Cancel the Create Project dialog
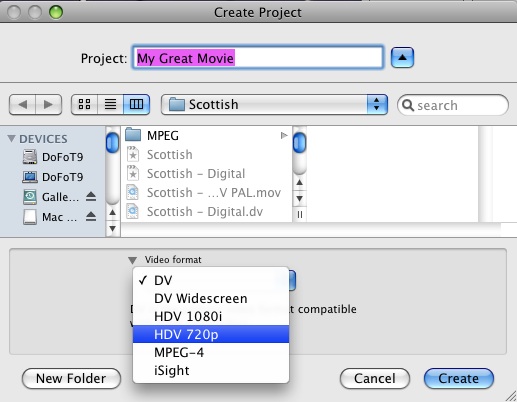This screenshot has height=402, width=517. point(375,378)
